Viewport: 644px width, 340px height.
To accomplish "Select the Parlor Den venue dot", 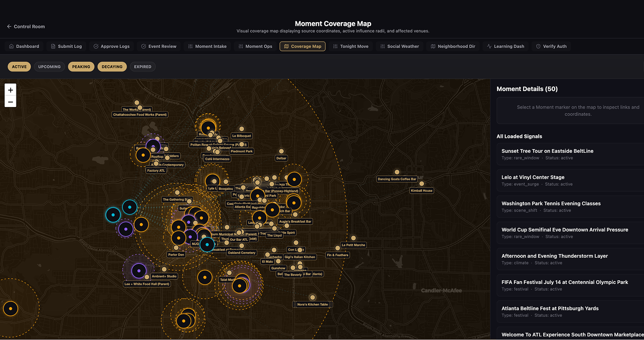I will tap(176, 248).
